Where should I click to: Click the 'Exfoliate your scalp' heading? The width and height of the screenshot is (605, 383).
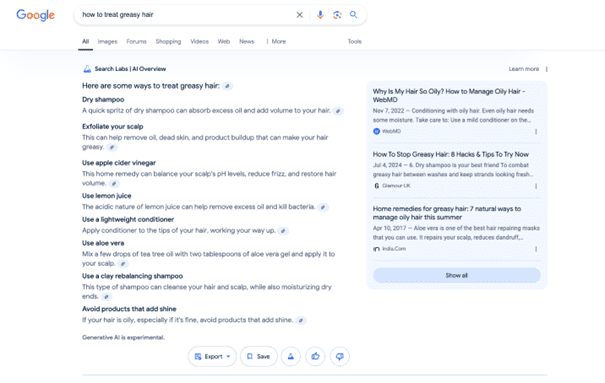pos(113,127)
